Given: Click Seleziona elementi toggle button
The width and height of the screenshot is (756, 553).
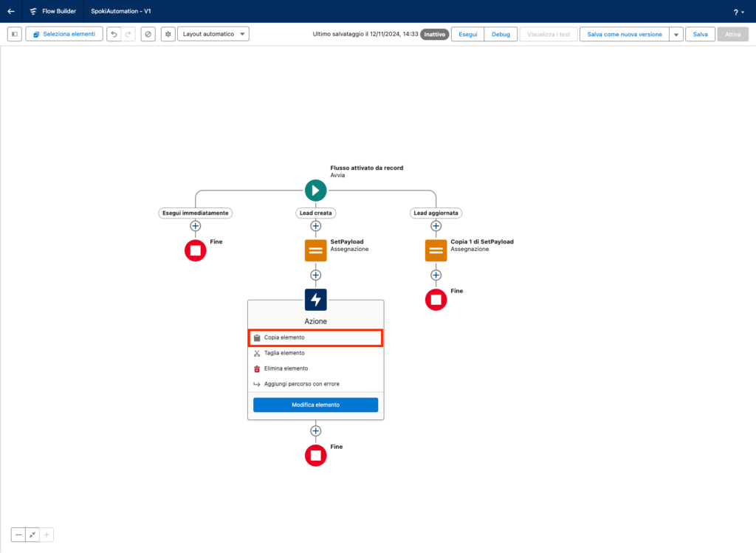Looking at the screenshot, I should click(64, 34).
